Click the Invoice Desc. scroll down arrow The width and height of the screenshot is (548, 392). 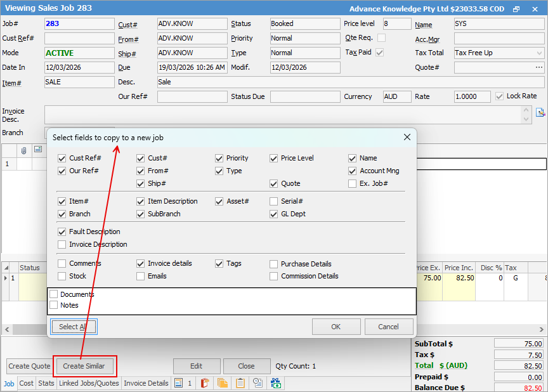(x=526, y=119)
